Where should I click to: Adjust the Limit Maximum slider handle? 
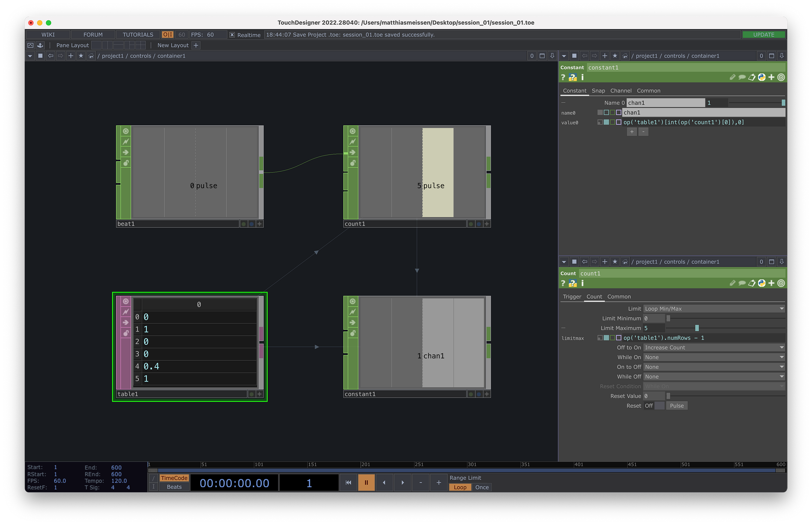point(697,328)
